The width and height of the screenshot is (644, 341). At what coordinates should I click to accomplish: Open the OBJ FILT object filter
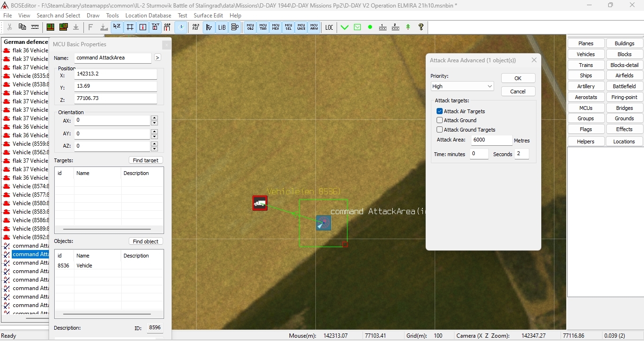[196, 27]
